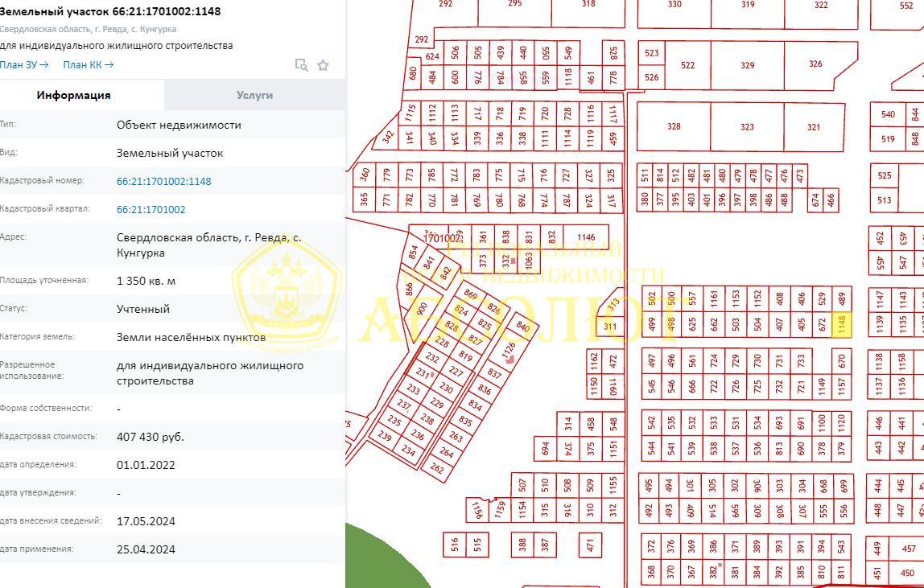
Task: Select parcel 329 on the map
Action: (748, 65)
